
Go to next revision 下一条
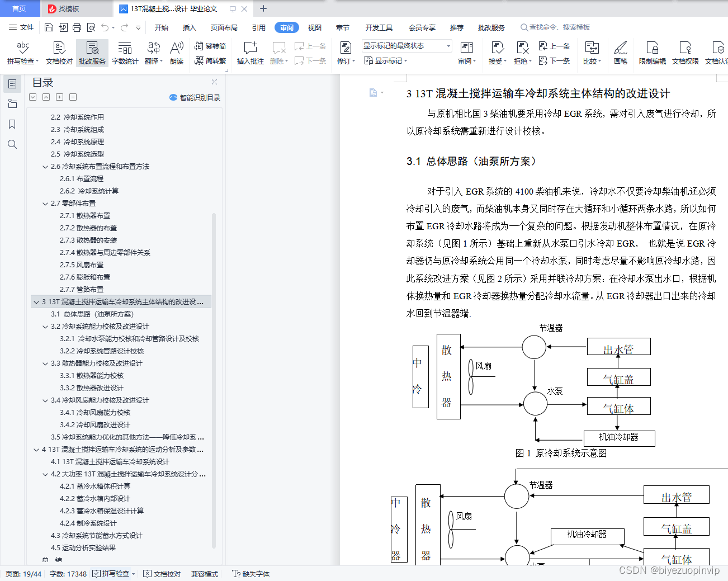(x=554, y=60)
